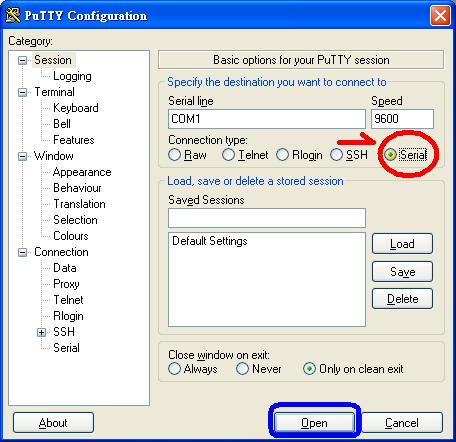
Task: Click the Save button
Action: click(x=402, y=271)
